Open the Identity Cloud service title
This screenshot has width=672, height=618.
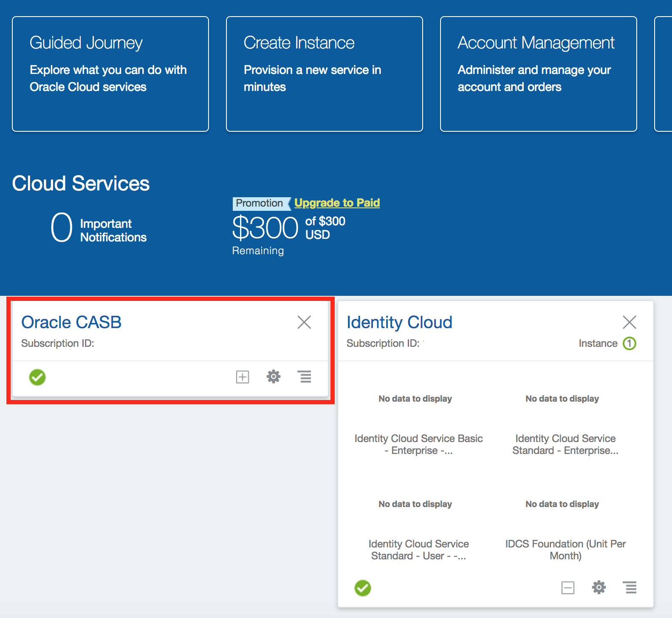click(399, 322)
